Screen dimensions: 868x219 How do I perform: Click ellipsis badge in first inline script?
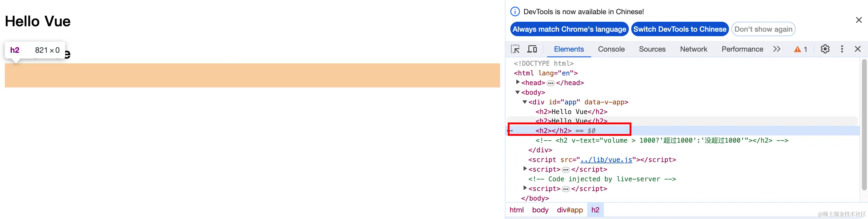pyautogui.click(x=566, y=170)
